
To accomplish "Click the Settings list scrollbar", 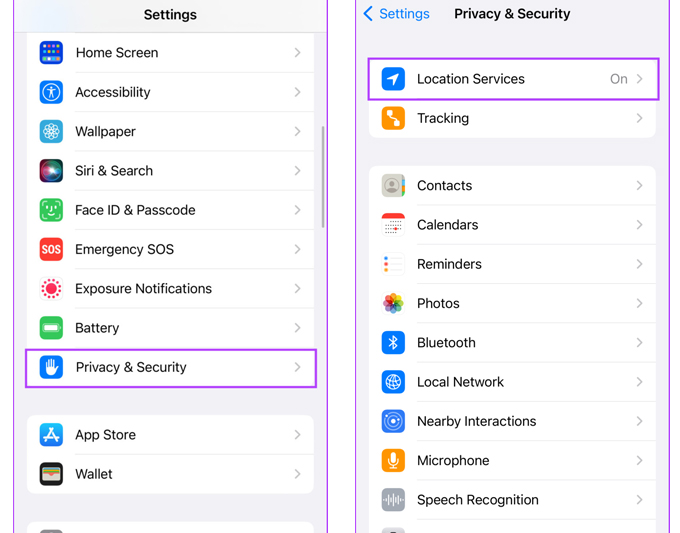I will 322,175.
